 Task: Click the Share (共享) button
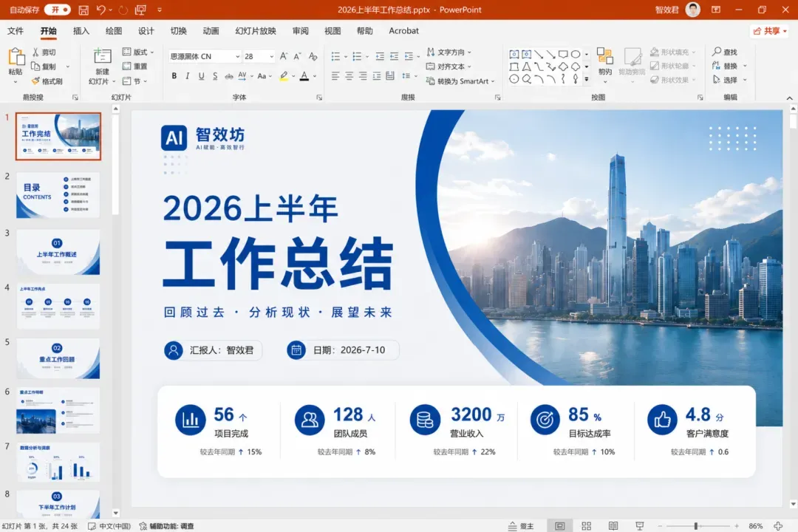(x=769, y=31)
